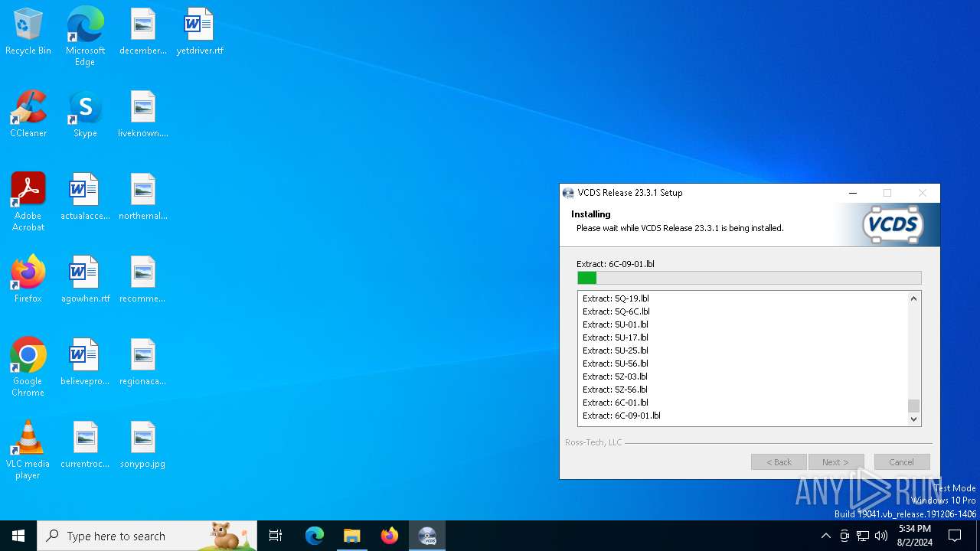The width and height of the screenshot is (980, 551).
Task: Open the Adobe Acrobat desktop shortcut
Action: click(28, 202)
